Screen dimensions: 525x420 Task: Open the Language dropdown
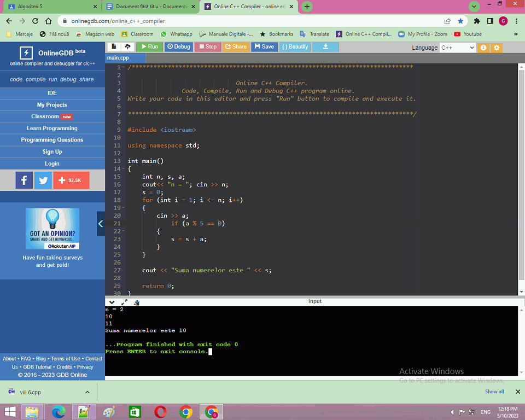pyautogui.click(x=457, y=48)
